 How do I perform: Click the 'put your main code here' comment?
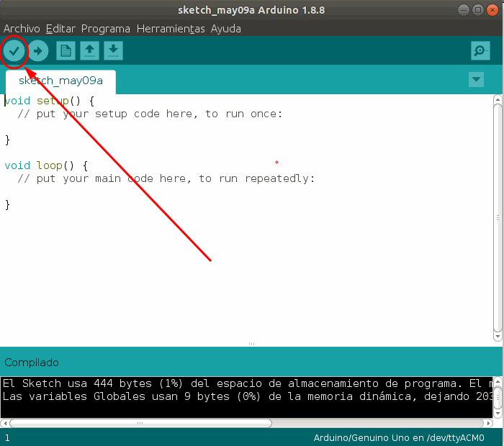[x=166, y=178]
